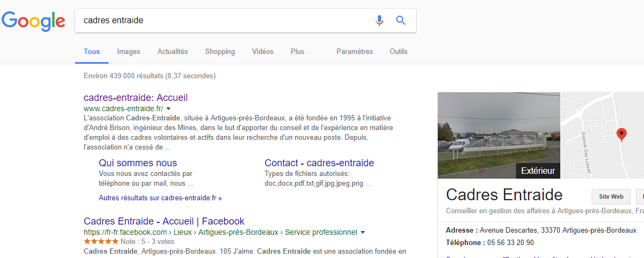
Task: Click the five orange rating stars
Action: tap(101, 241)
